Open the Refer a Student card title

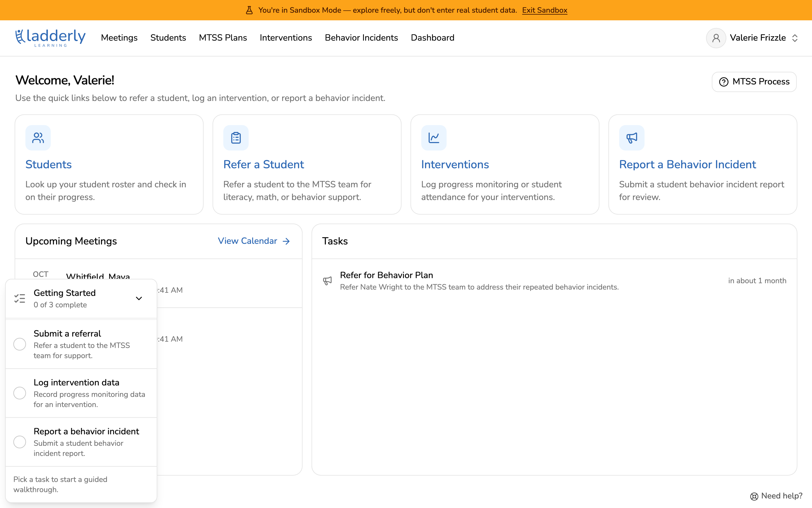(x=264, y=164)
